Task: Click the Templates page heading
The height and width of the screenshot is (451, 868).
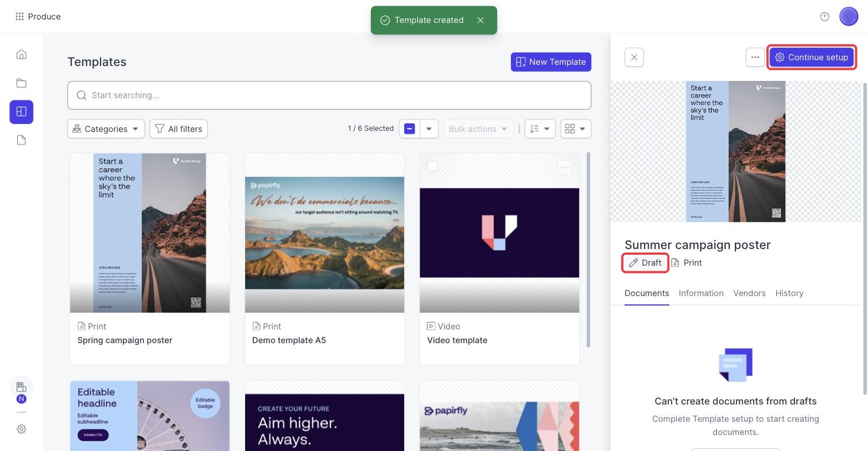Action: click(x=97, y=62)
